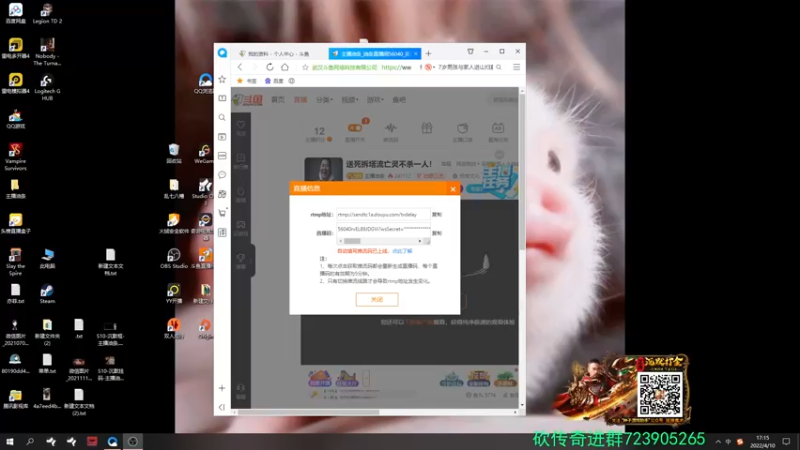Copy the stream key code
The image size is (800, 450).
[x=437, y=233]
